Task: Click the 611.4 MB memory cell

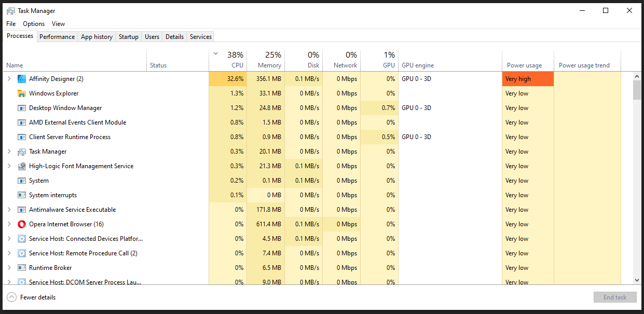Action: (266, 224)
